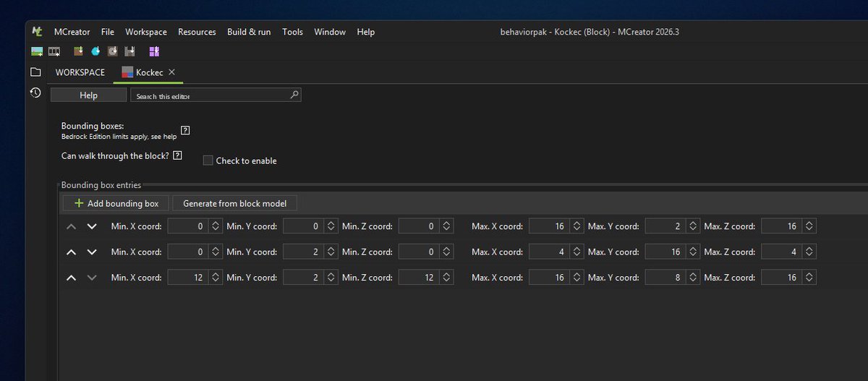The height and width of the screenshot is (381, 868).
Task: Adjust Max. Y coord stepper in first row
Action: point(692,226)
